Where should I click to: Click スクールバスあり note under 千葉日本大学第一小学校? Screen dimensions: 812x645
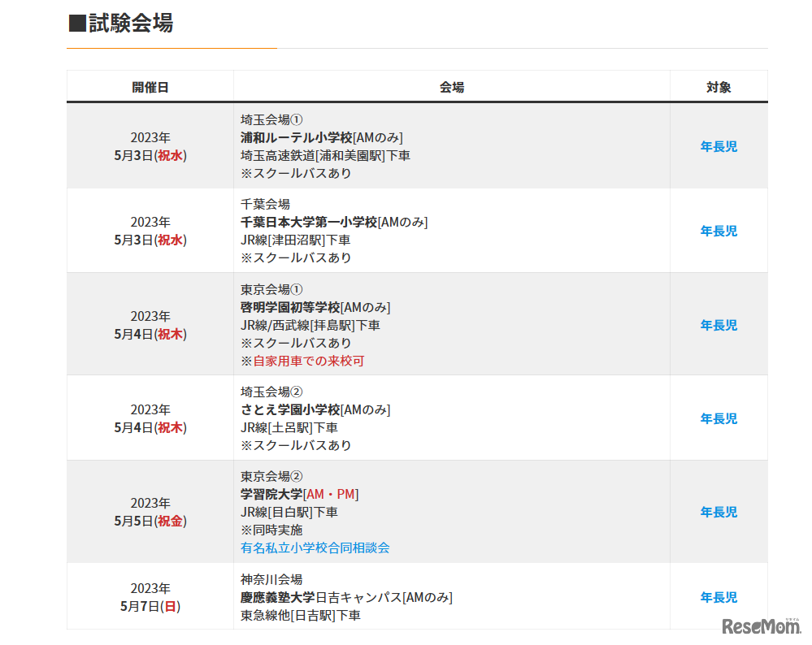point(296,258)
